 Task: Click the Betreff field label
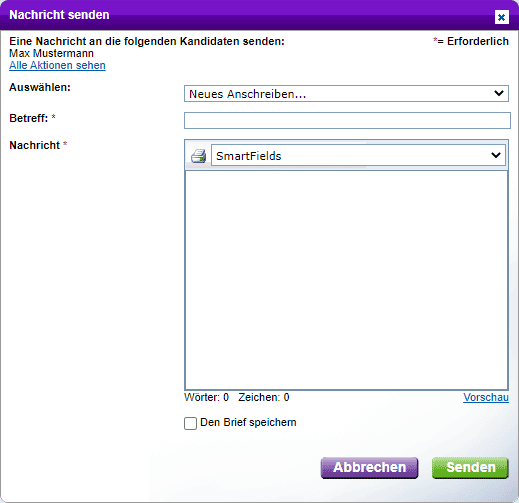coord(29,118)
